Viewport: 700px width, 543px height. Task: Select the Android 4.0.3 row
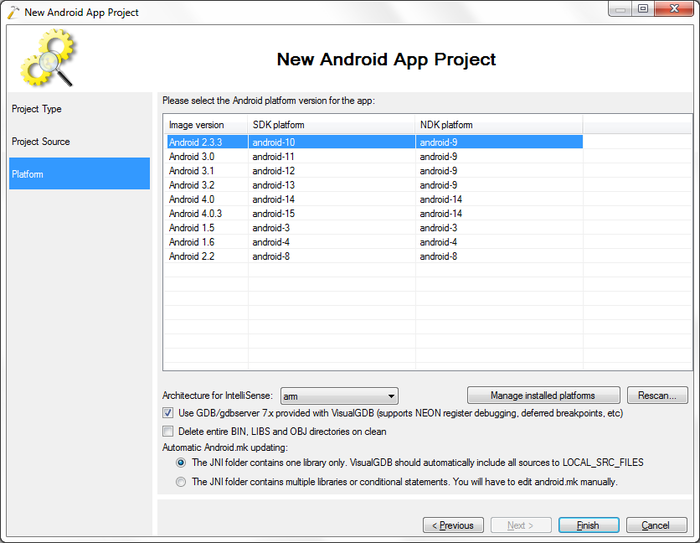(x=375, y=214)
